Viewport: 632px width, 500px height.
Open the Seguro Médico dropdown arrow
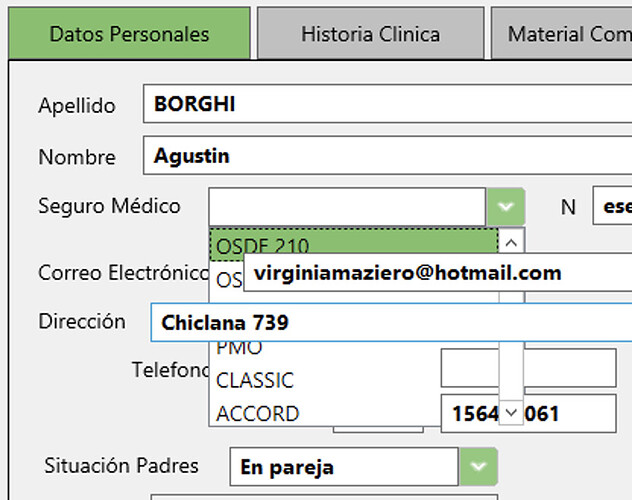pos(506,207)
